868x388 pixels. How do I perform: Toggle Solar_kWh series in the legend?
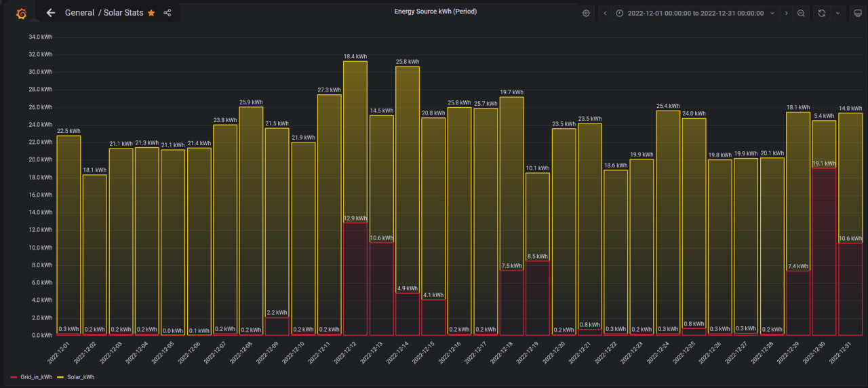pos(80,376)
